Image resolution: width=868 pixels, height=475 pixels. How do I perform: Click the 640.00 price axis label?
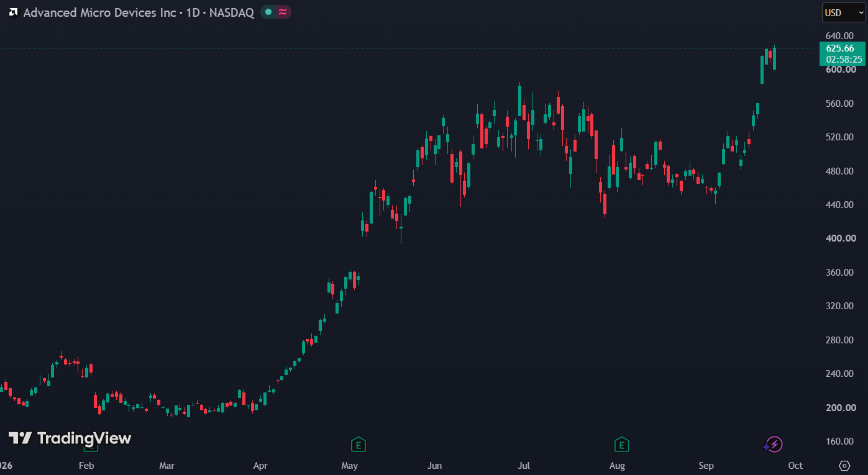coord(839,35)
